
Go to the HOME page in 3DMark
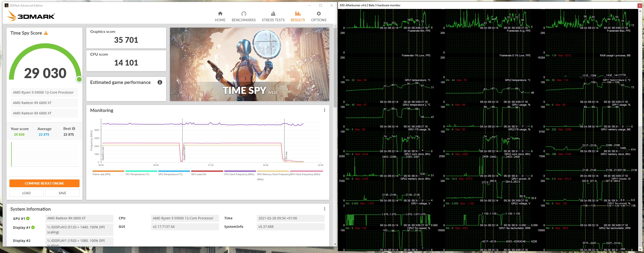[220, 16]
